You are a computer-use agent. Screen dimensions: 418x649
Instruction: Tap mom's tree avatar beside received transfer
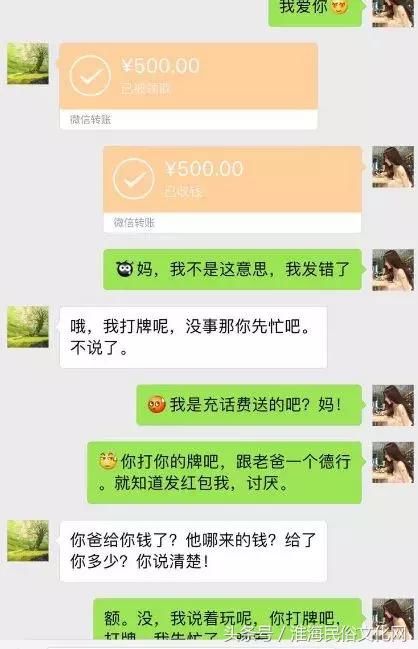(28, 63)
